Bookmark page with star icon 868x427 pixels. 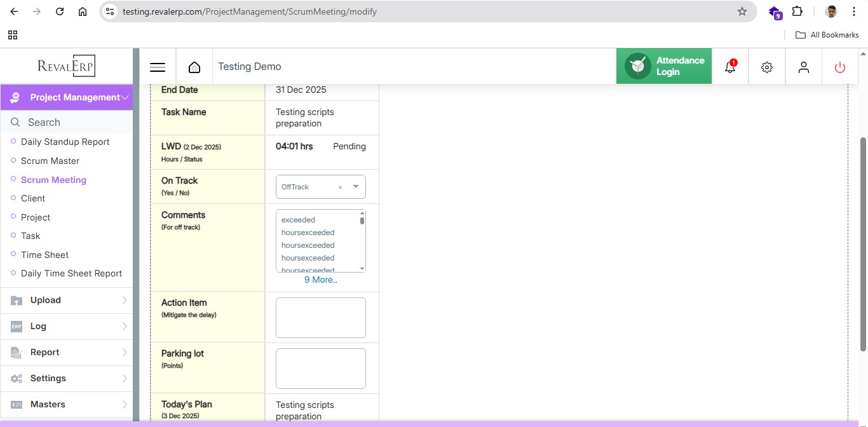coord(742,11)
